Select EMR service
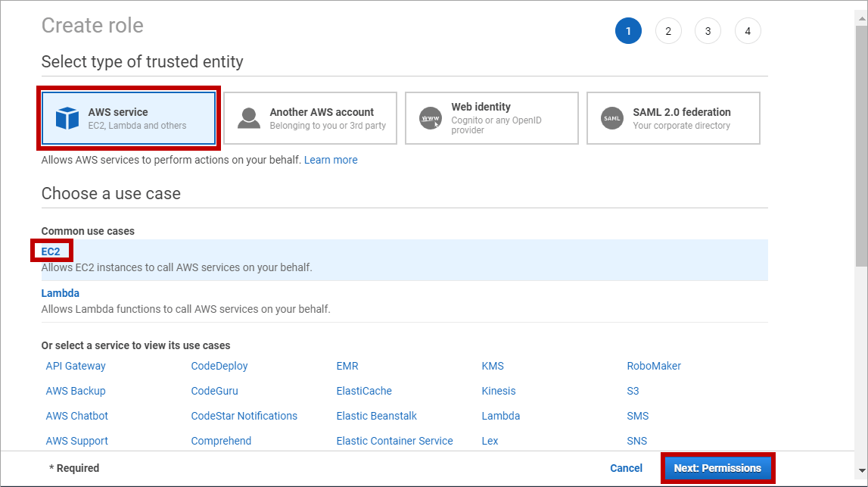 [347, 366]
